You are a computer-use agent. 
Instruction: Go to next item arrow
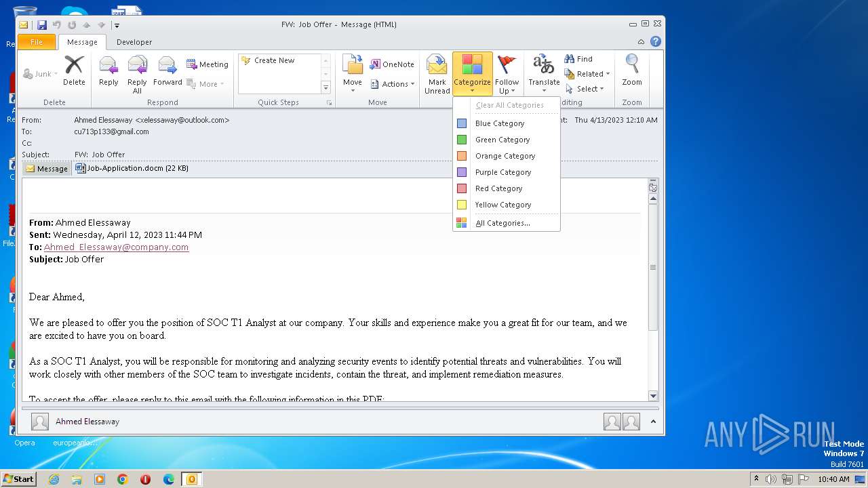click(x=101, y=25)
